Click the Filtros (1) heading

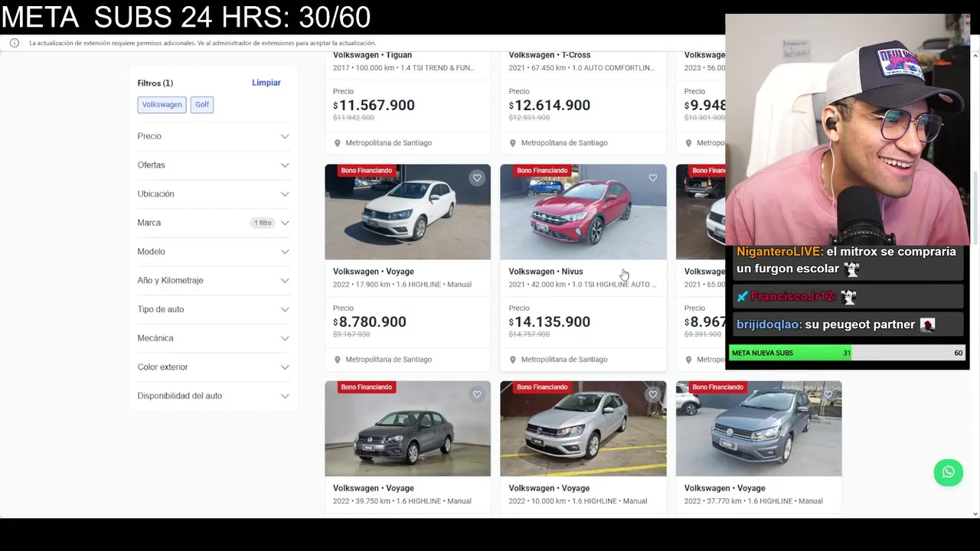click(155, 83)
